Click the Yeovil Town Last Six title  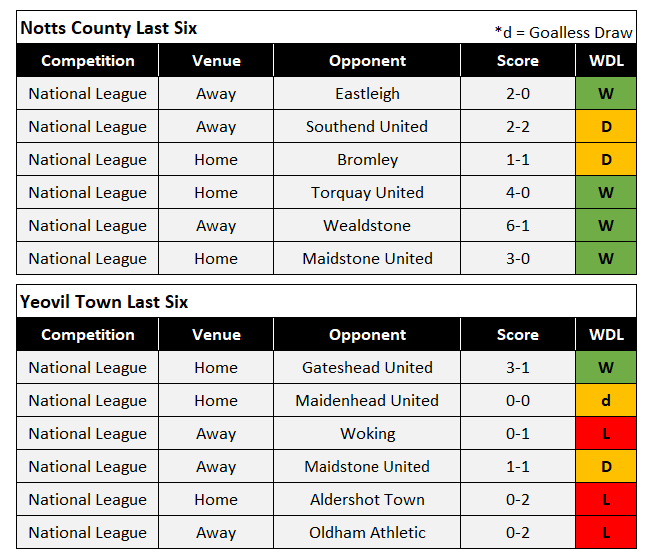pos(103,302)
